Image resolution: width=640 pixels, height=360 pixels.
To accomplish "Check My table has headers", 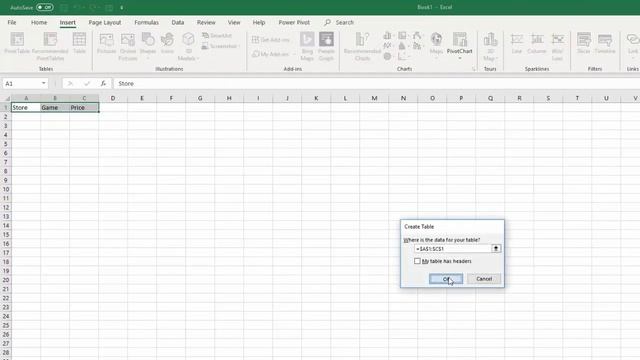I will 417,261.
